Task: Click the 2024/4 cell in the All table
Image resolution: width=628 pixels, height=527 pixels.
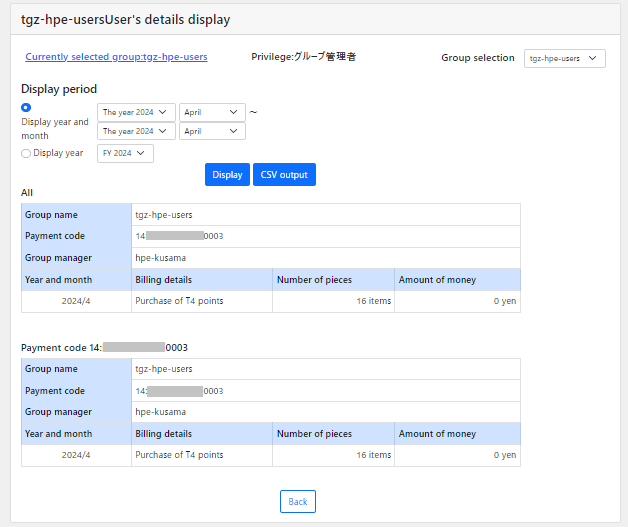Action: click(76, 301)
